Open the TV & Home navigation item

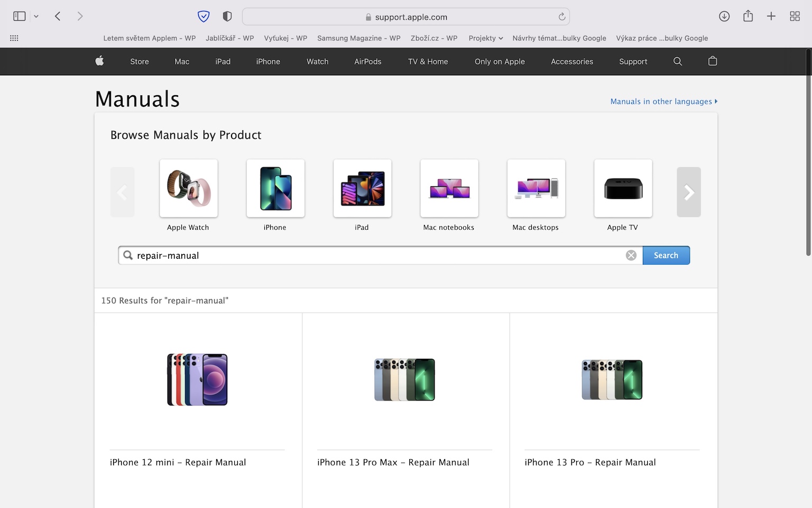428,61
